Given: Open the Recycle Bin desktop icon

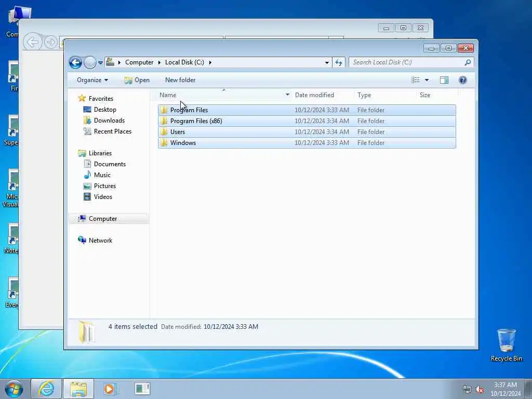Looking at the screenshot, I should click(506, 345).
